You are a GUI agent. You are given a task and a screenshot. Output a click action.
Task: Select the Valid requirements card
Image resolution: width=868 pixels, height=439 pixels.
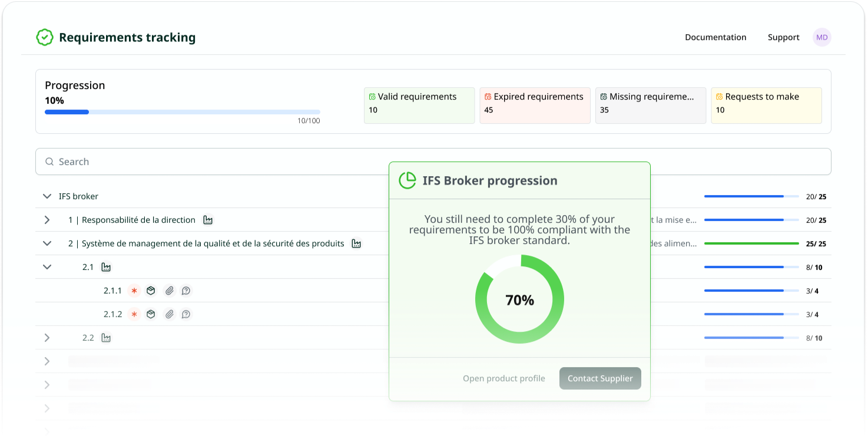coord(419,105)
